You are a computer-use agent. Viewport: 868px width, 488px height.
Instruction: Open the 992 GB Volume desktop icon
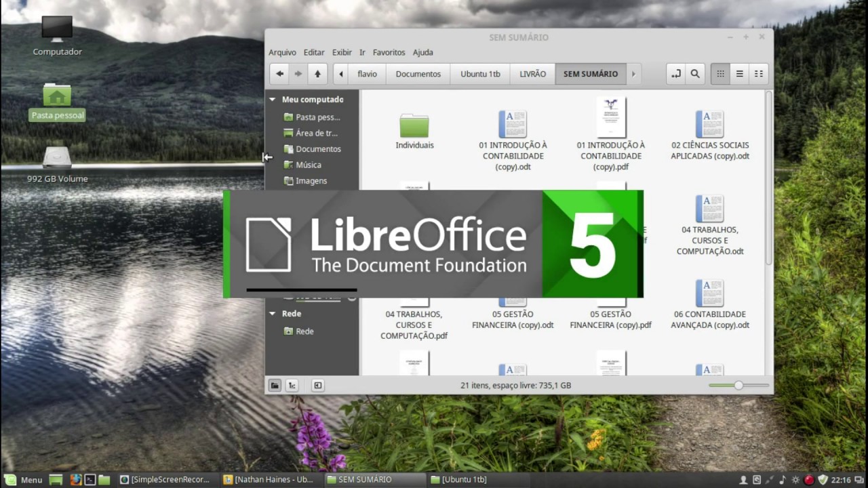(x=58, y=165)
